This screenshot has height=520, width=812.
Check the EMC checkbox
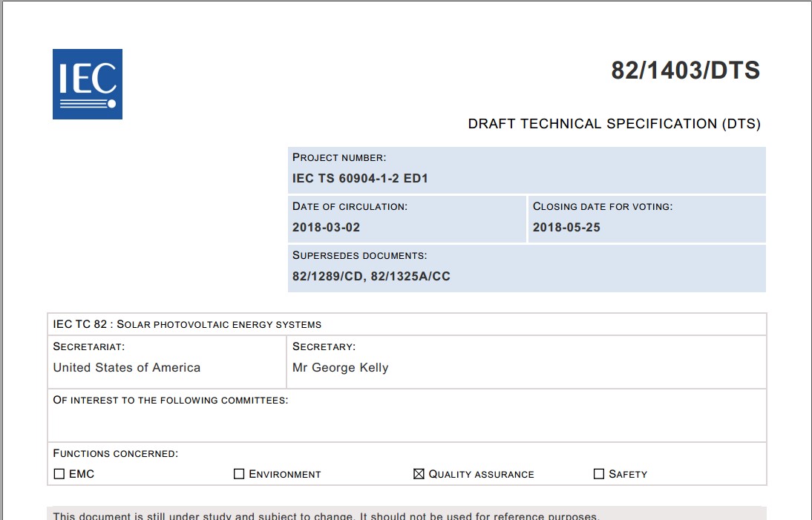click(59, 474)
